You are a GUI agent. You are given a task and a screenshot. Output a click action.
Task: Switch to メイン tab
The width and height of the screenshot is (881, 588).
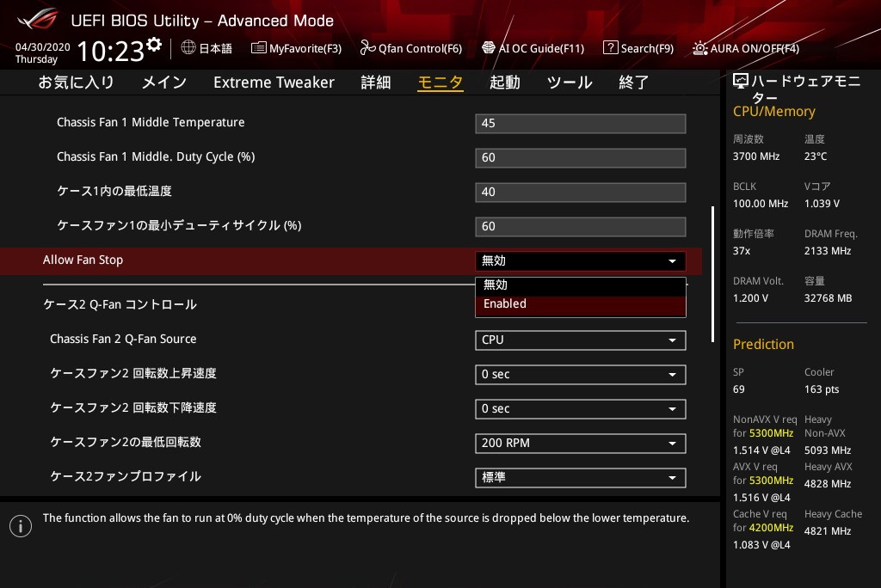click(164, 82)
